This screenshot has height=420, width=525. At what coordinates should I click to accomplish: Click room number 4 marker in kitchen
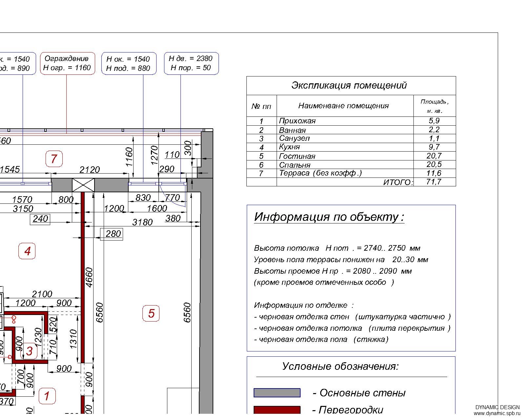pyautogui.click(x=27, y=251)
